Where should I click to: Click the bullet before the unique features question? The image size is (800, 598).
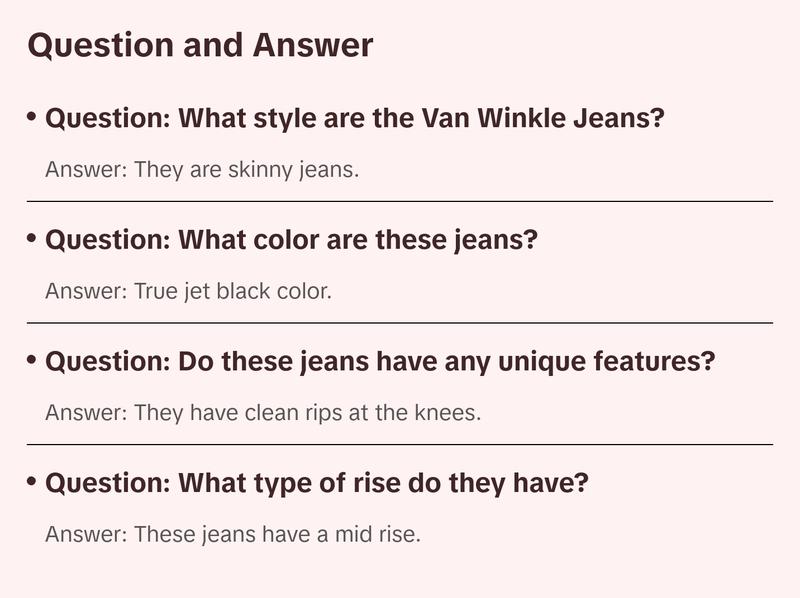pyautogui.click(x=33, y=360)
